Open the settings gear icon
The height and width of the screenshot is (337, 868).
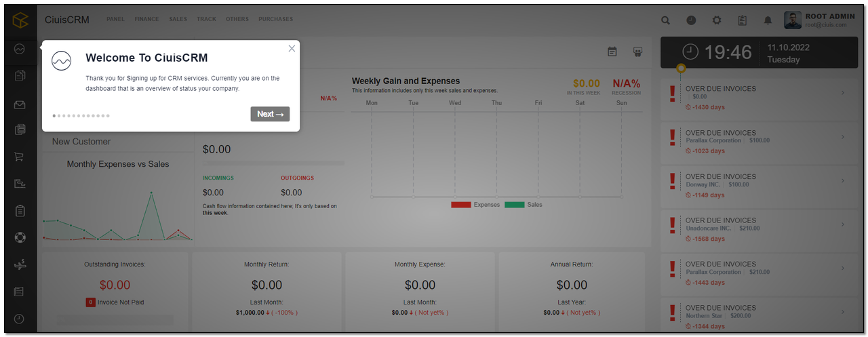tap(717, 20)
